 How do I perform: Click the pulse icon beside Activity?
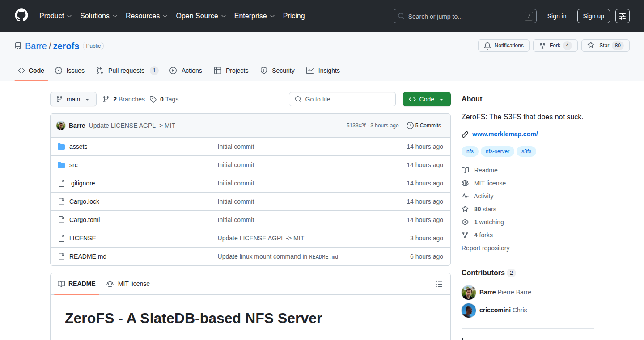click(x=465, y=196)
